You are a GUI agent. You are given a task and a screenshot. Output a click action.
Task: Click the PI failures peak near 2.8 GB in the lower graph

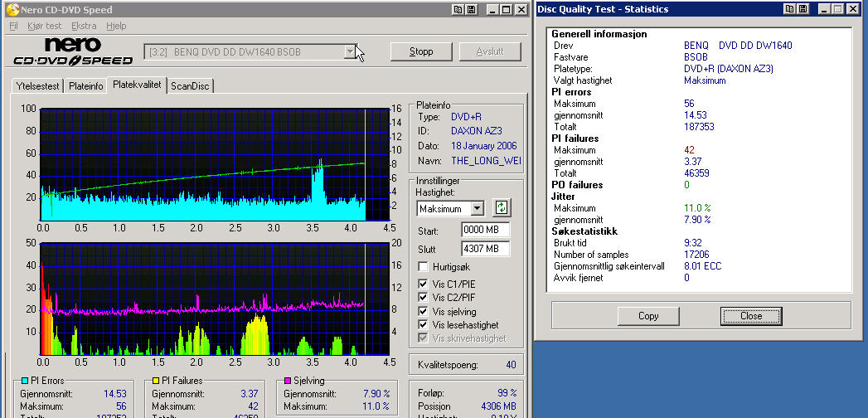pyautogui.click(x=256, y=336)
